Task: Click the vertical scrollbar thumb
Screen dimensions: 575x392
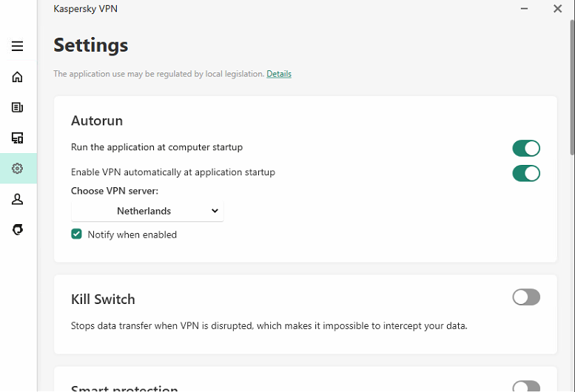Action: point(572,89)
